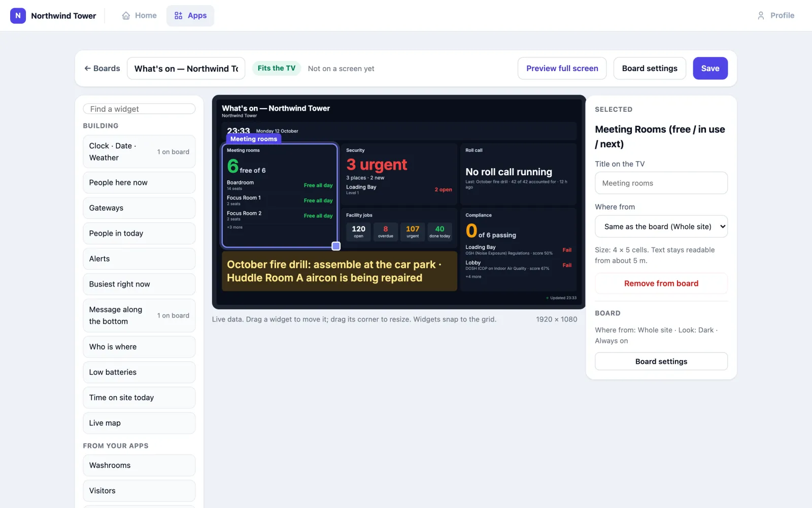Click the Title on the TV field
Image resolution: width=812 pixels, height=508 pixels.
tap(661, 183)
